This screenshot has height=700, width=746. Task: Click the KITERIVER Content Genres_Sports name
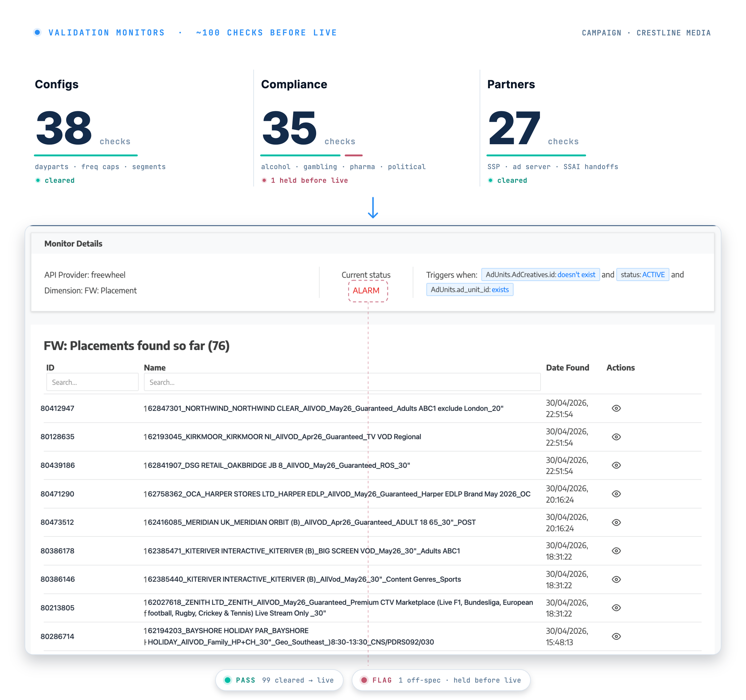[302, 579]
